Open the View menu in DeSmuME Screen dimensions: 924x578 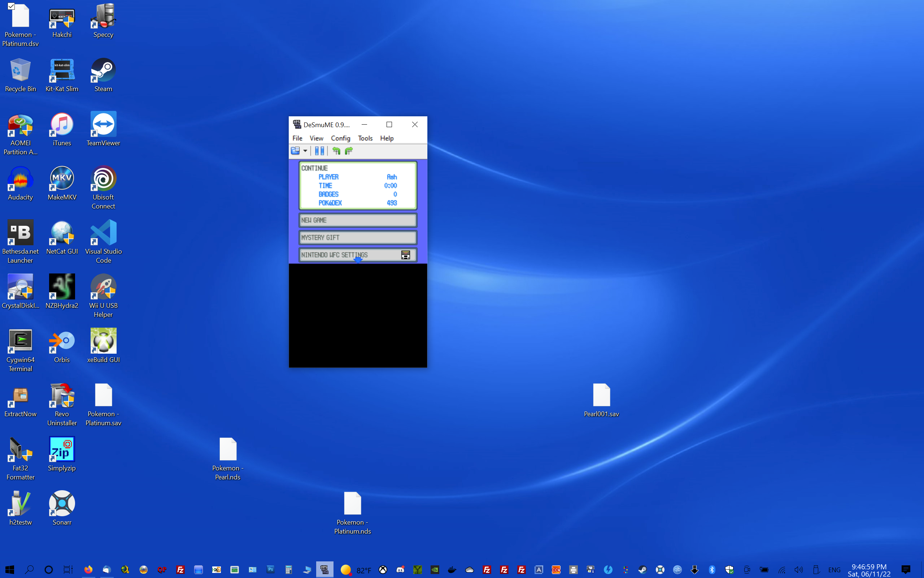click(x=316, y=138)
